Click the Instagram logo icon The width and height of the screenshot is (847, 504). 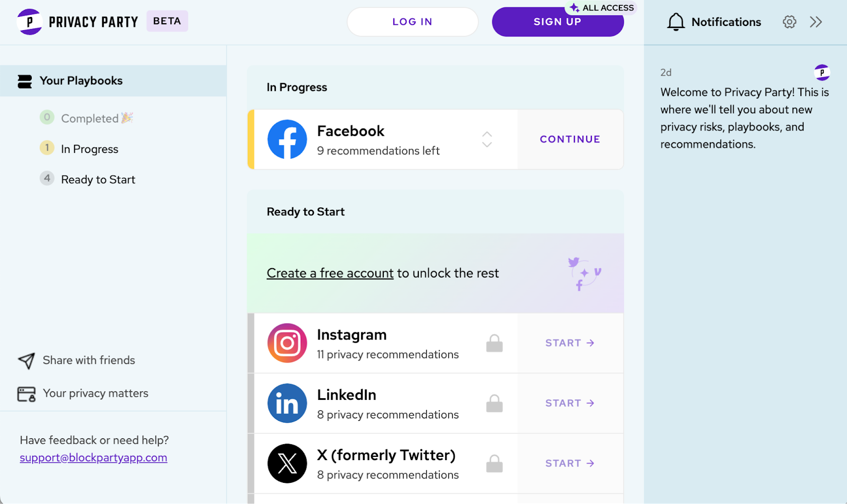point(287,343)
